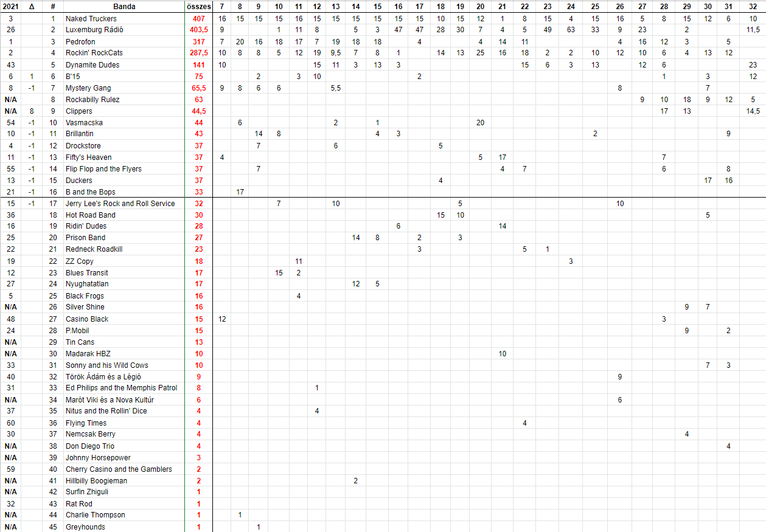Screen dimensions: 766x532
Task: Click the 'Banda' column header
Action: point(124,7)
